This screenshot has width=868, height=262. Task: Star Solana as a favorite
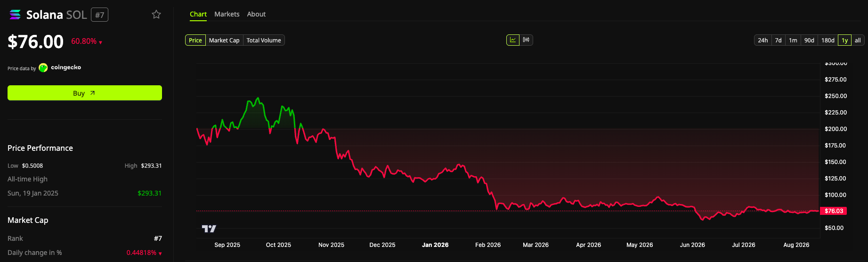click(x=156, y=15)
